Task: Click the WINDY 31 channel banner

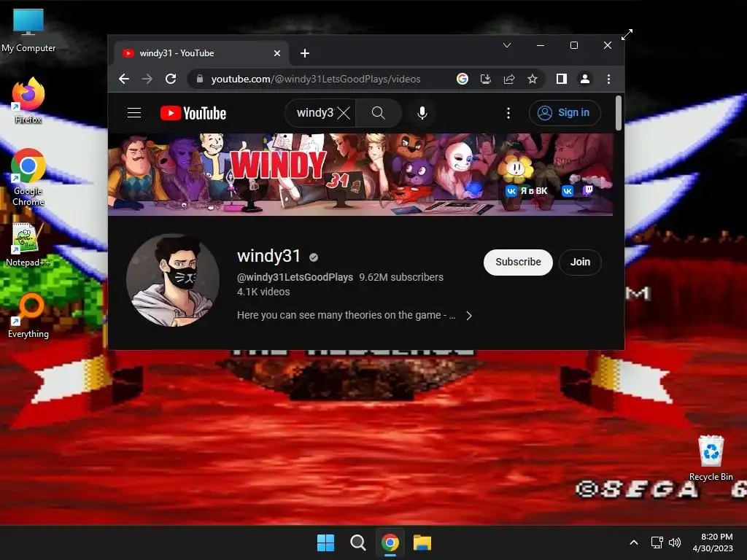Action: (x=360, y=174)
